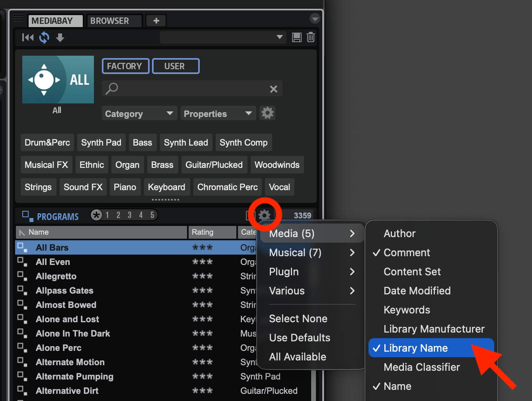The height and width of the screenshot is (401, 532).
Task: Select the Alternate Pumping program
Action: (74, 376)
